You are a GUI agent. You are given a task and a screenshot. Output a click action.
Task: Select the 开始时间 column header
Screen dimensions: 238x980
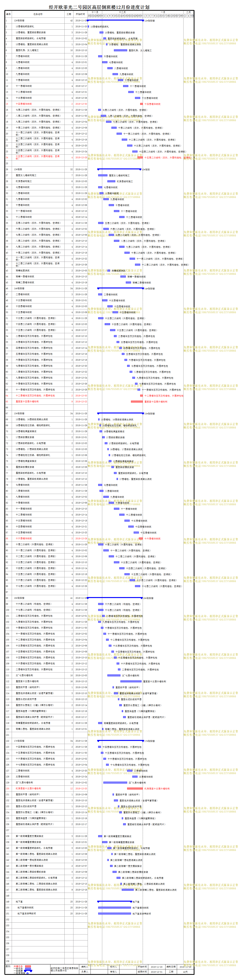coord(81,14)
